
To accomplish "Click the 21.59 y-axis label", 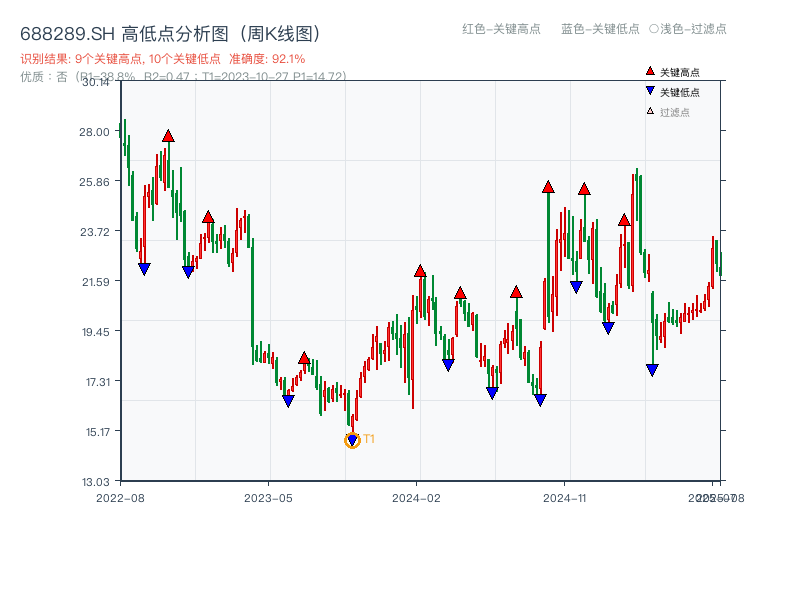I will [96, 282].
